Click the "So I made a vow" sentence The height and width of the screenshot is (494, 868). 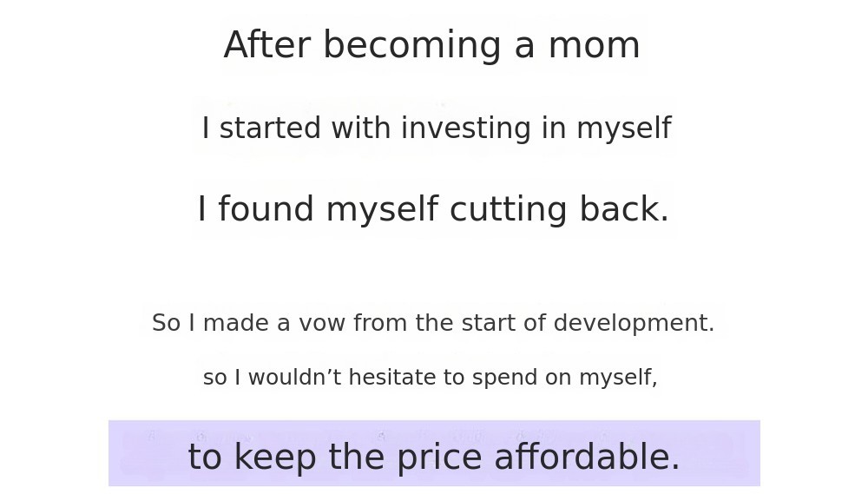coord(433,323)
